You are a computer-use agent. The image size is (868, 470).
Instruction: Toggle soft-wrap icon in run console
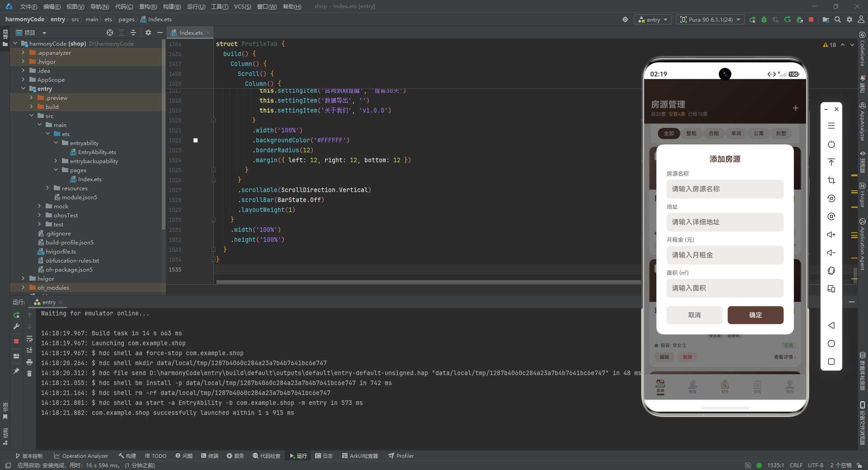29,338
